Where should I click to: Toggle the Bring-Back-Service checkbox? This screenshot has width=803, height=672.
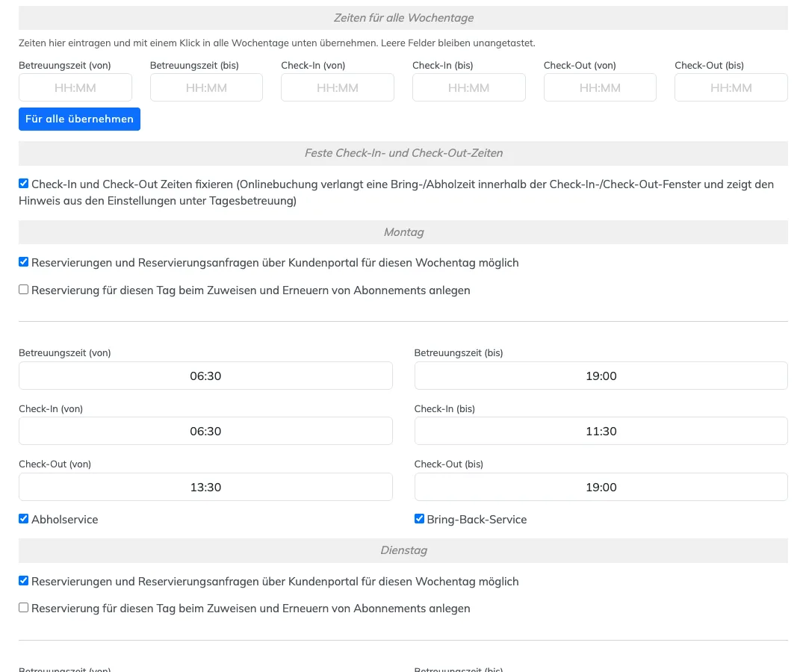(419, 518)
